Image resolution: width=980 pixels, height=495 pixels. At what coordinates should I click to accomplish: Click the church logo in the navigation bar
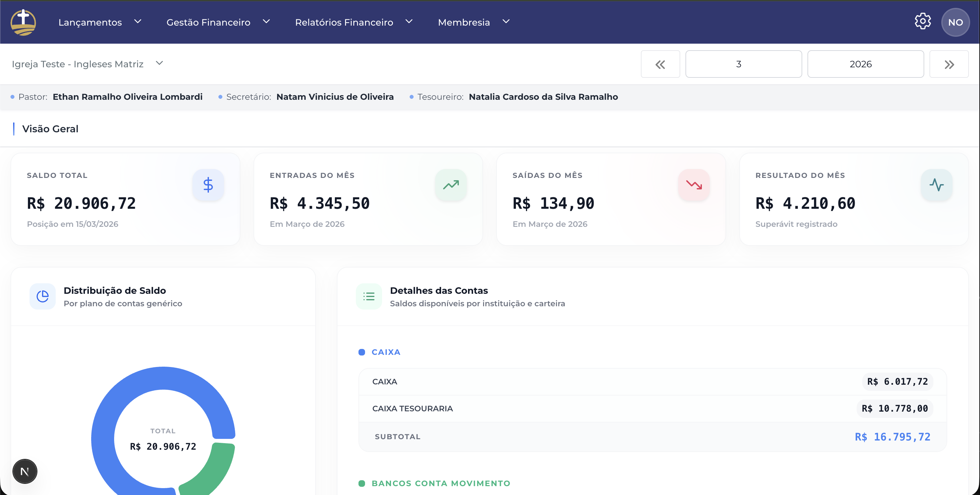point(24,22)
